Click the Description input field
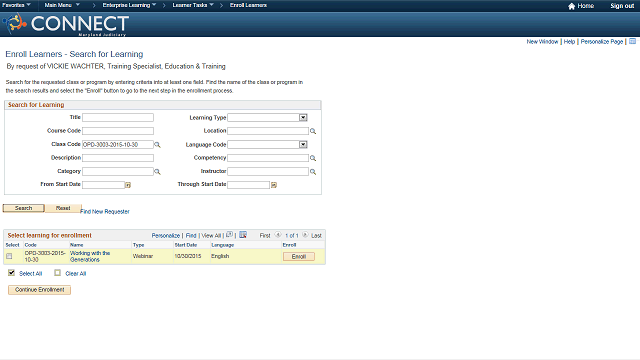 (x=118, y=158)
